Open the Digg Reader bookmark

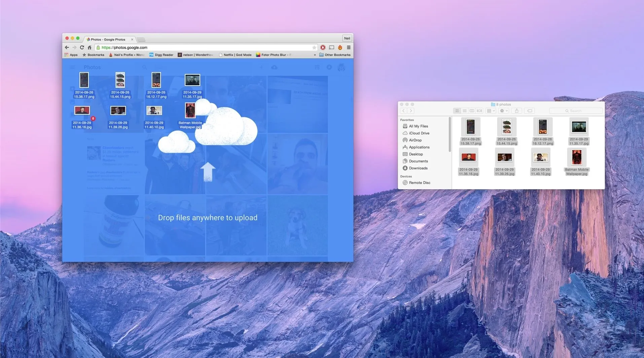coord(161,55)
